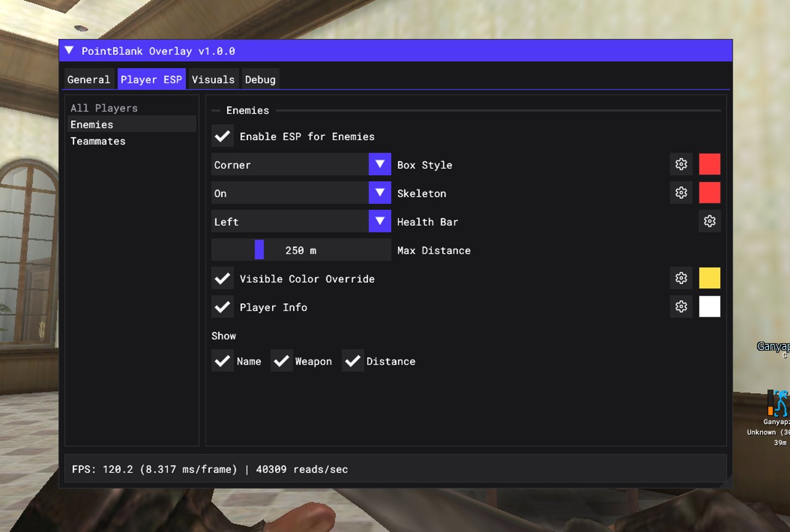Uncheck the Name show option
Viewport: 790px width, 532px height.
[223, 360]
